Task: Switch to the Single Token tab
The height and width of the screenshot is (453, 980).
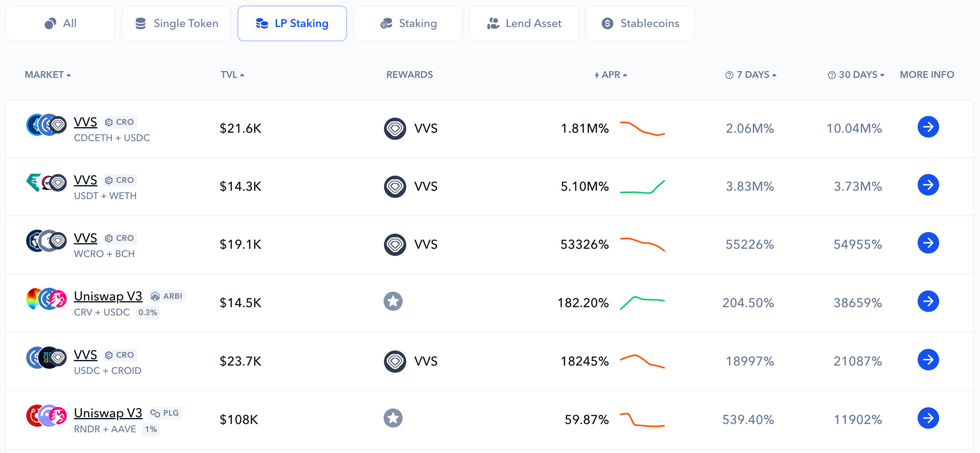Action: [x=176, y=23]
